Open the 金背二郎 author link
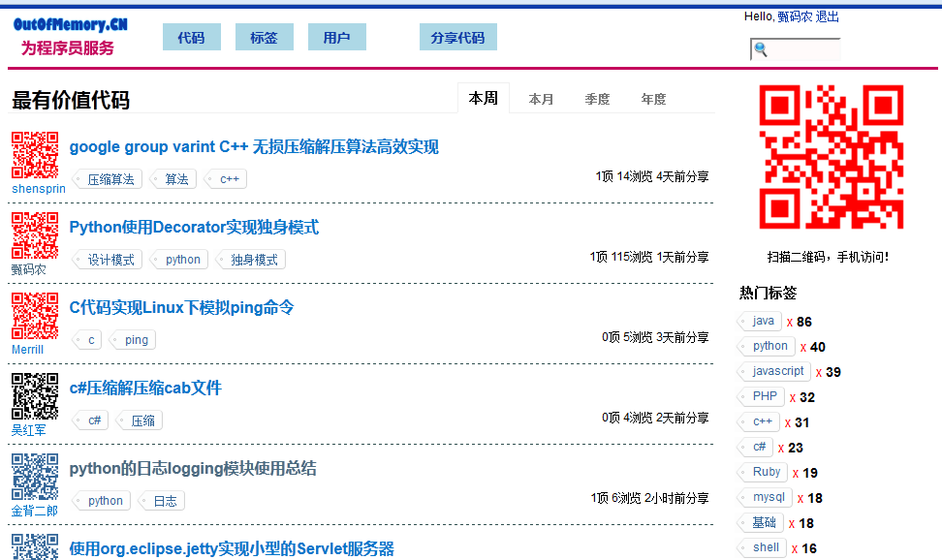The width and height of the screenshot is (942, 560). coord(34,511)
